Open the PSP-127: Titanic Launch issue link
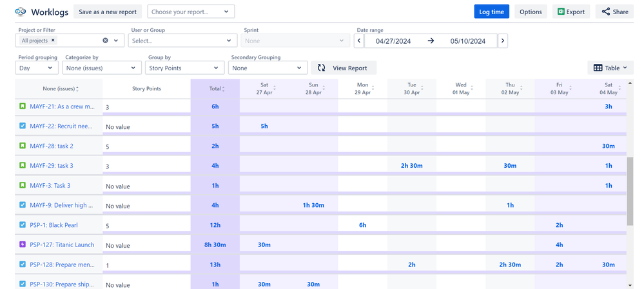The image size is (644, 289). coord(62,244)
